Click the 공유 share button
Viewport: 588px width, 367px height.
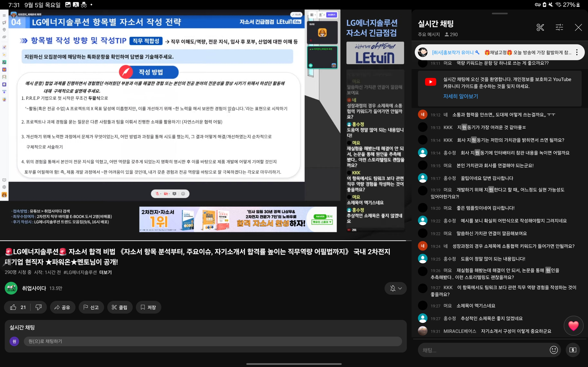pyautogui.click(x=62, y=307)
